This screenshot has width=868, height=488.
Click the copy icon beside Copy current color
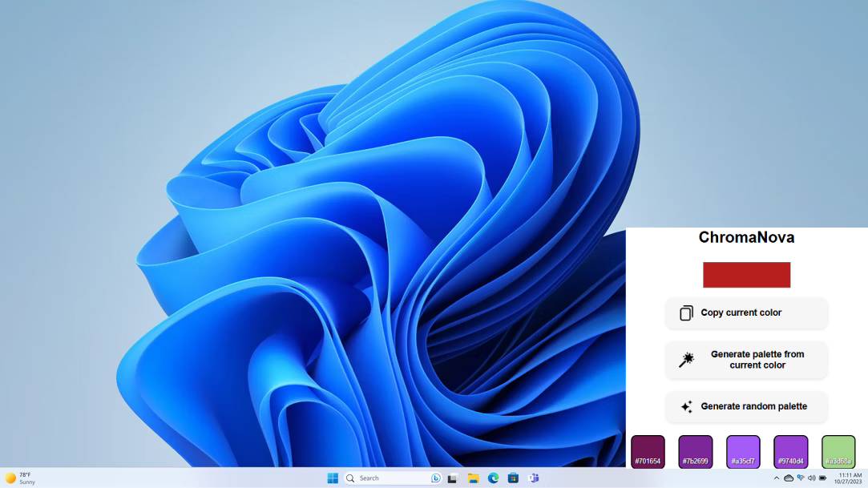[x=686, y=313]
